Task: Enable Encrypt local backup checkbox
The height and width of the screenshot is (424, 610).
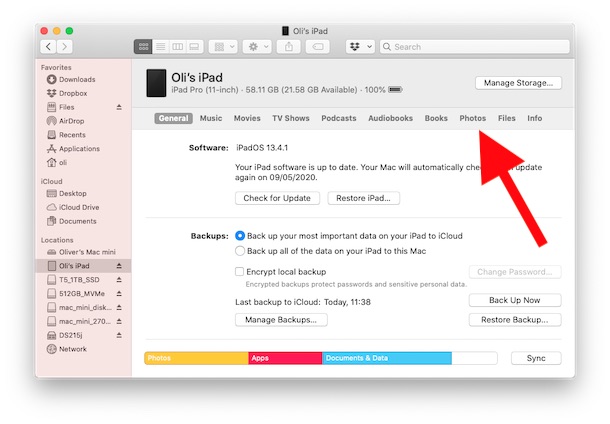Action: (239, 272)
